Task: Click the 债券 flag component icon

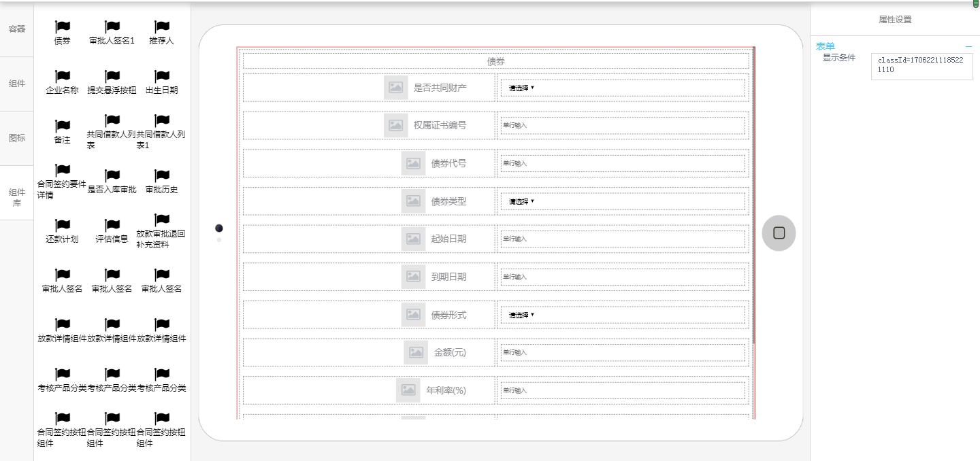Action: click(x=62, y=27)
